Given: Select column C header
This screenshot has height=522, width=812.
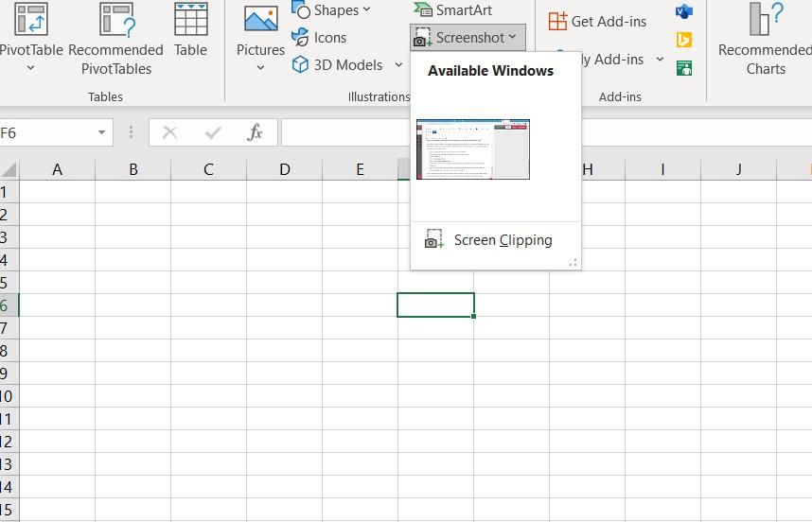Looking at the screenshot, I should [208, 169].
